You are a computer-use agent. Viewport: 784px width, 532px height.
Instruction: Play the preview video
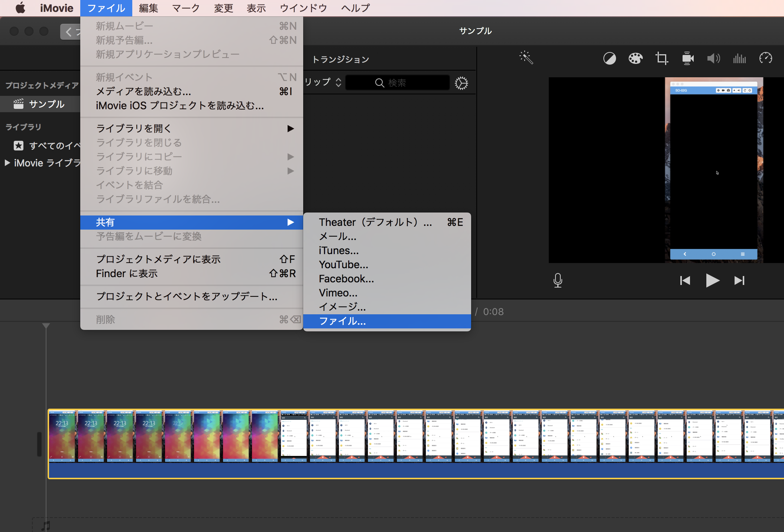point(712,280)
